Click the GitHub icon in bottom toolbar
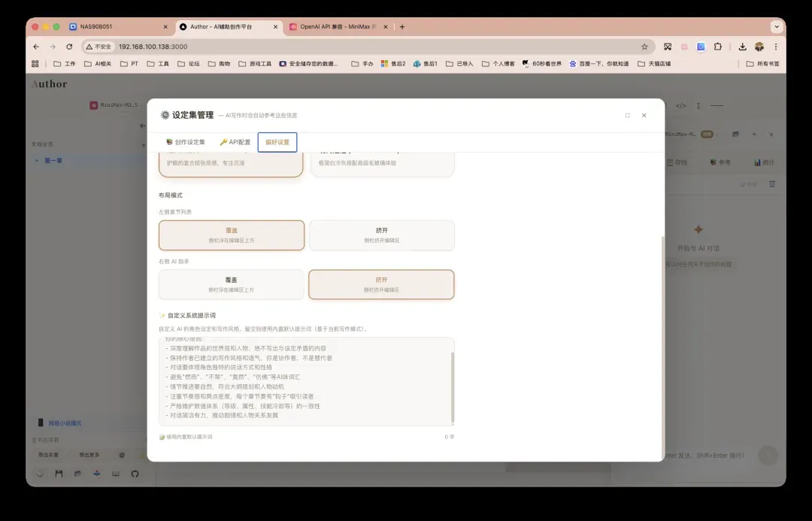Image resolution: width=812 pixels, height=521 pixels. coord(135,474)
